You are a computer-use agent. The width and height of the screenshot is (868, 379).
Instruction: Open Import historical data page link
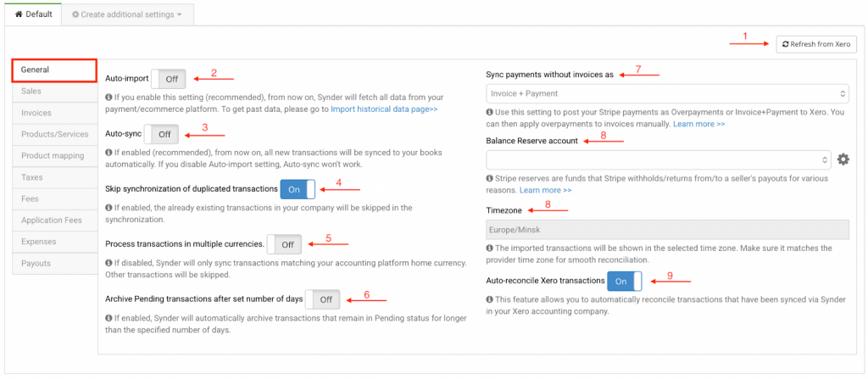click(384, 109)
